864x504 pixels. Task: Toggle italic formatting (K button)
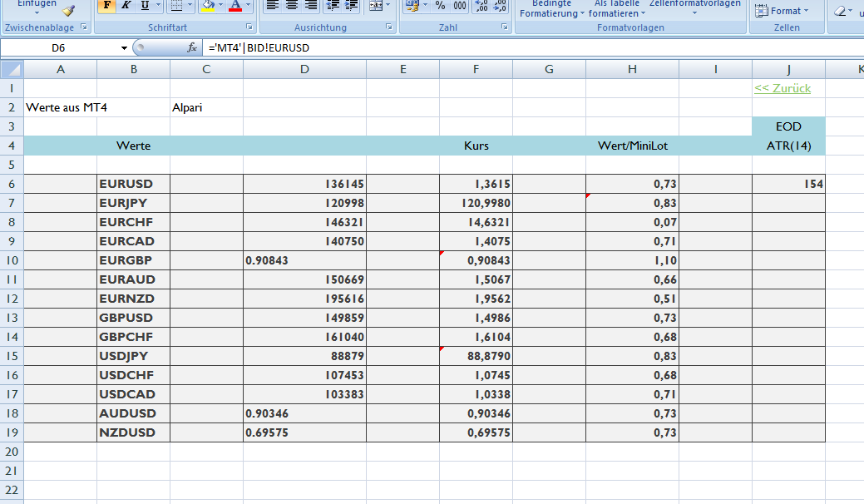click(x=126, y=6)
